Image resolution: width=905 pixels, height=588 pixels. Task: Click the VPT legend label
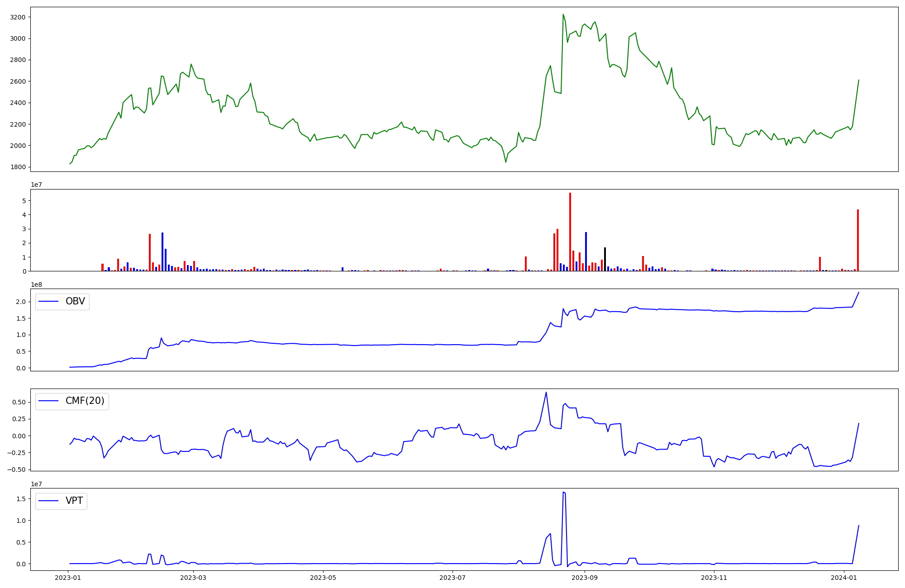74,501
